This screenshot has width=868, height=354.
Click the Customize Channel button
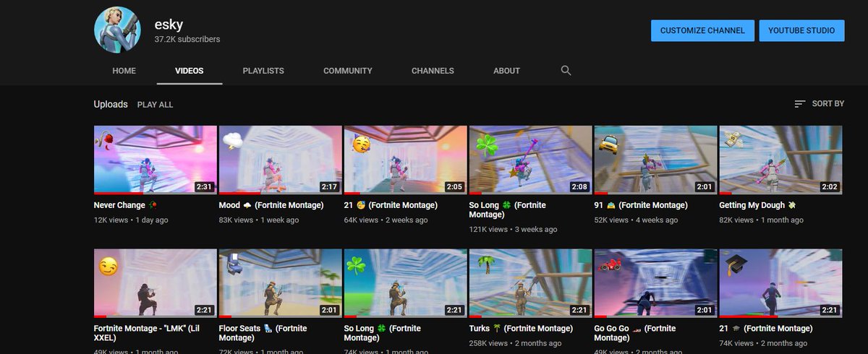coord(702,30)
